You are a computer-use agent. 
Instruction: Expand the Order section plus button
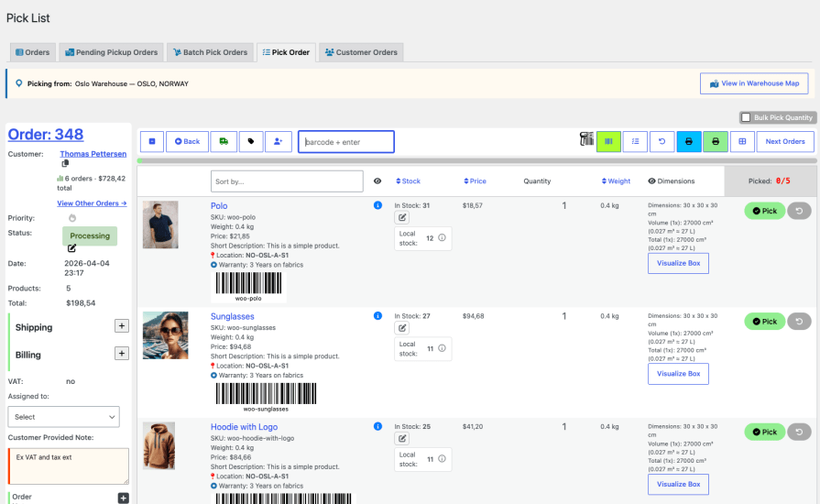tap(124, 499)
